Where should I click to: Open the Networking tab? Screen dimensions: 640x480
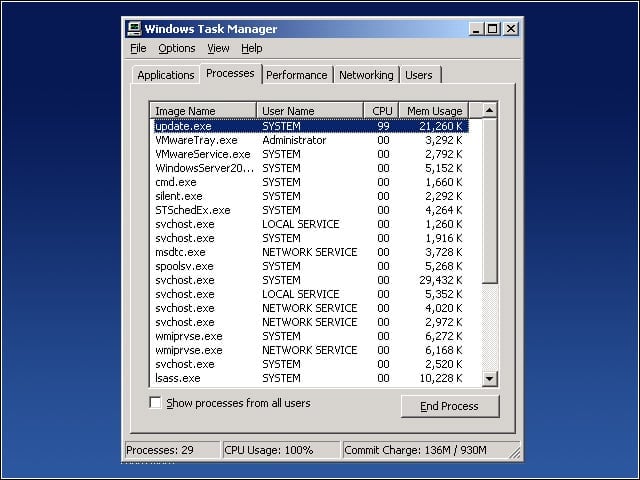coord(366,75)
